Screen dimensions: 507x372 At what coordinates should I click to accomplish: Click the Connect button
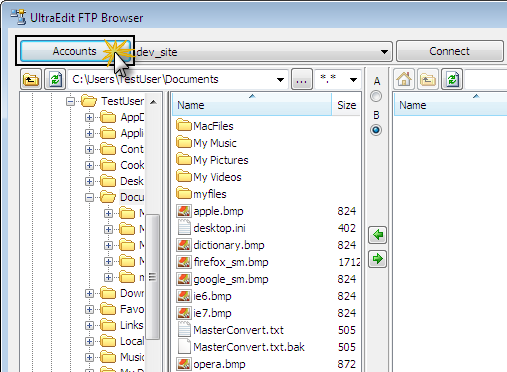point(450,51)
